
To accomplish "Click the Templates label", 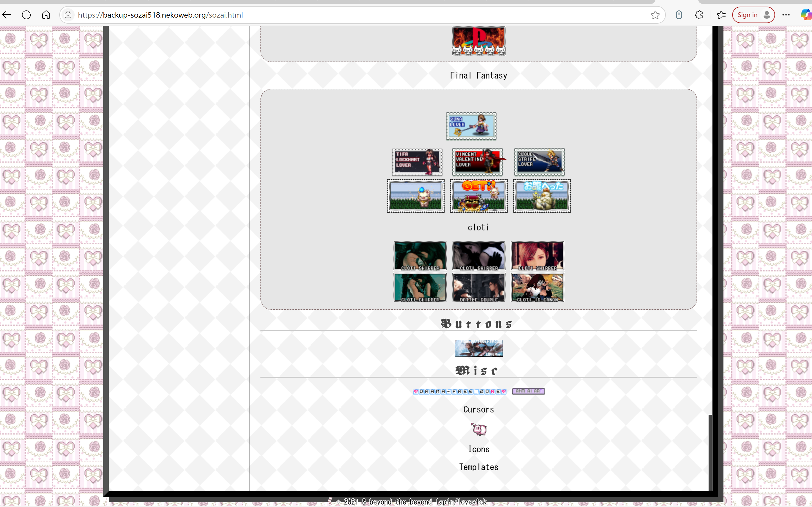I will tap(479, 467).
